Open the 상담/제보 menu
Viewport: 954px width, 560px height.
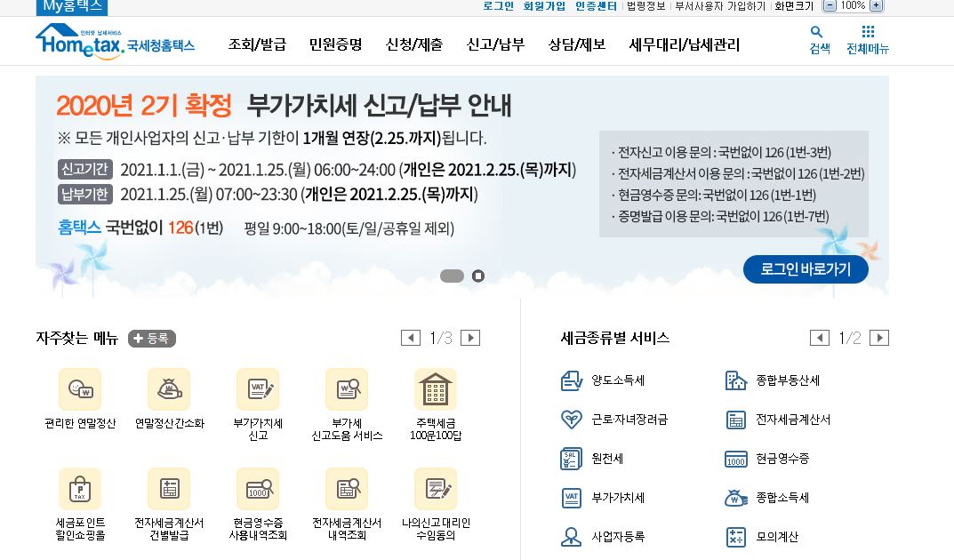click(x=577, y=44)
